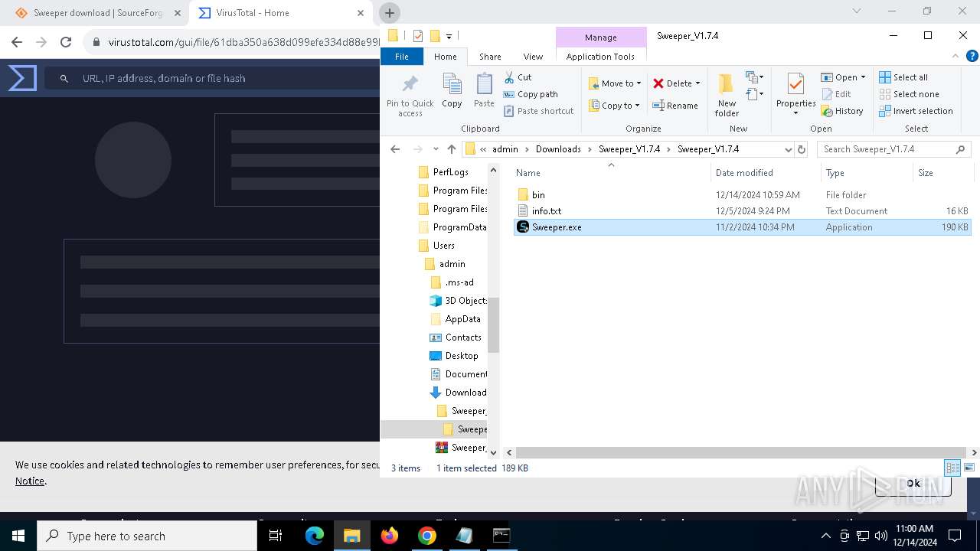This screenshot has width=980, height=551.
Task: Switch to the View ribbon tab
Action: (533, 57)
